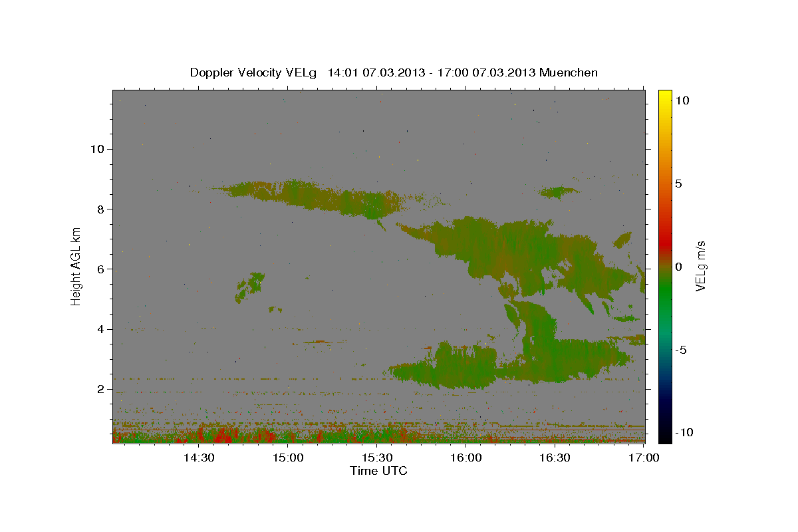798x532 pixels.
Task: Pick the black bottom of the colorbar
Action: (x=664, y=432)
